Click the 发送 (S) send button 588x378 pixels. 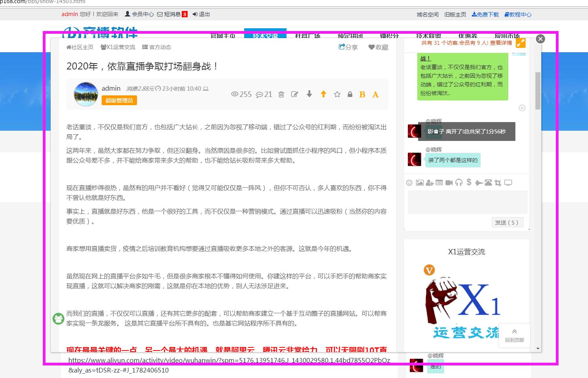[507, 223]
